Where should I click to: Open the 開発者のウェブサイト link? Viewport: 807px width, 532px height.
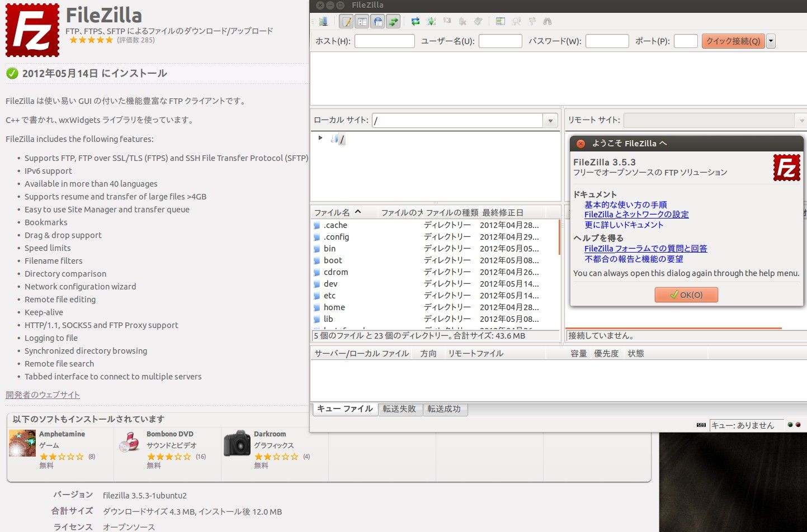click(x=43, y=395)
